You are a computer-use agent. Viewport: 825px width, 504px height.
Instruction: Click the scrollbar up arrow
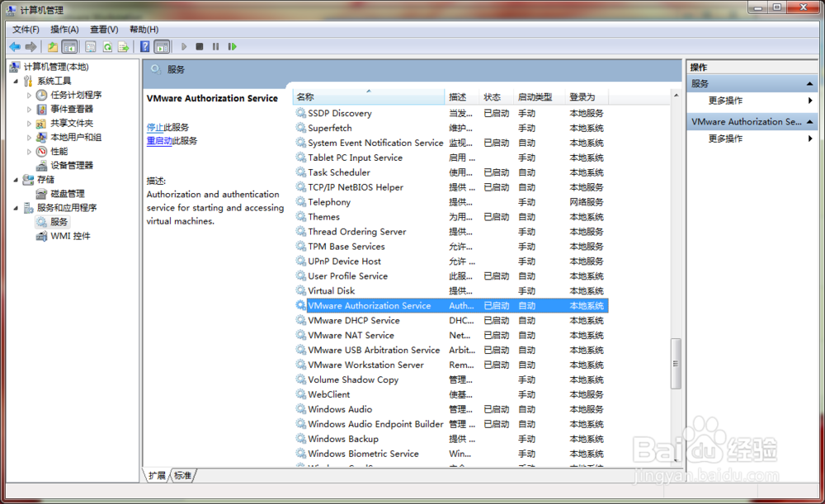click(x=676, y=95)
